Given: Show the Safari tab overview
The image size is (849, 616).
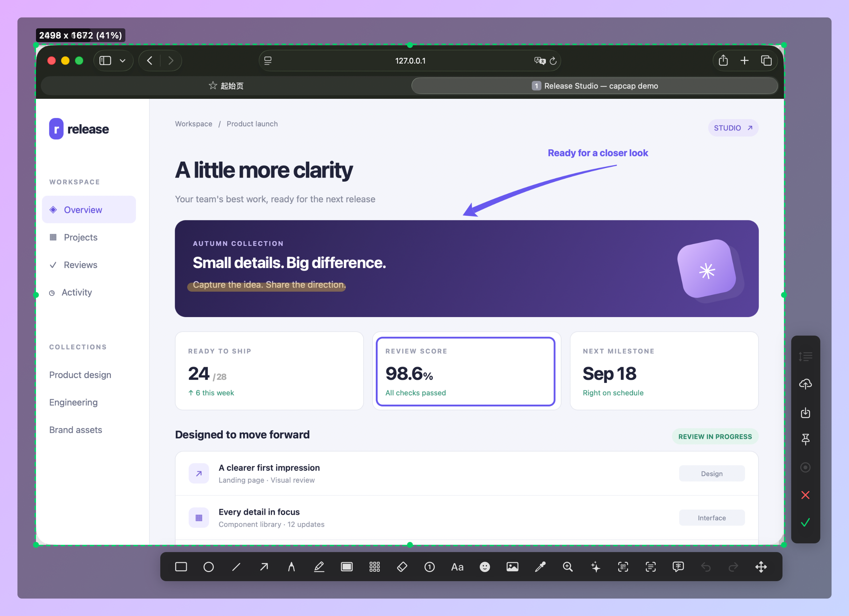Looking at the screenshot, I should [766, 61].
